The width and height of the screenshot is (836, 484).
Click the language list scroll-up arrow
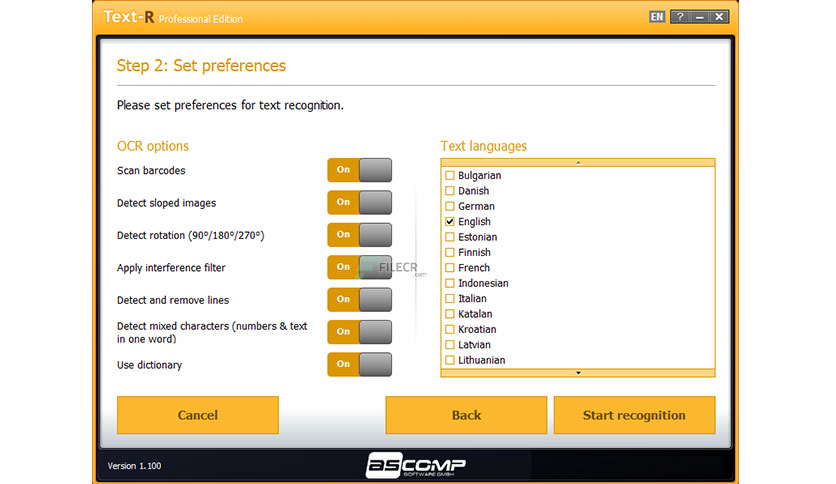578,163
